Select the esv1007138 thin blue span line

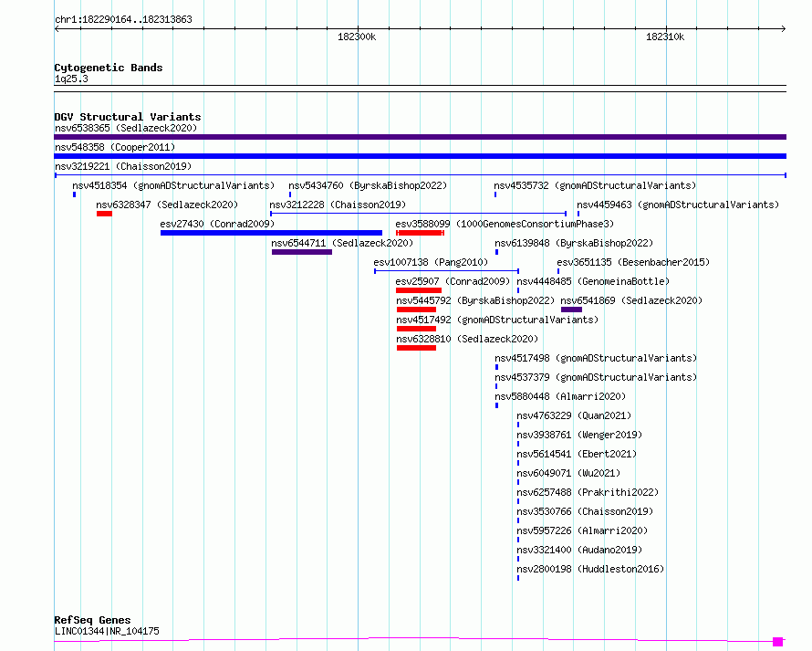point(446,271)
